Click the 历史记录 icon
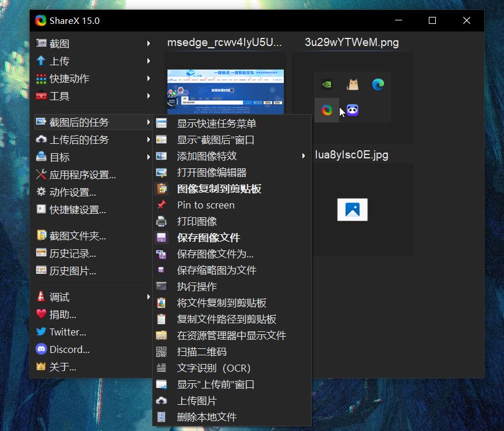Screen dimensions: 504x431 pos(41,253)
